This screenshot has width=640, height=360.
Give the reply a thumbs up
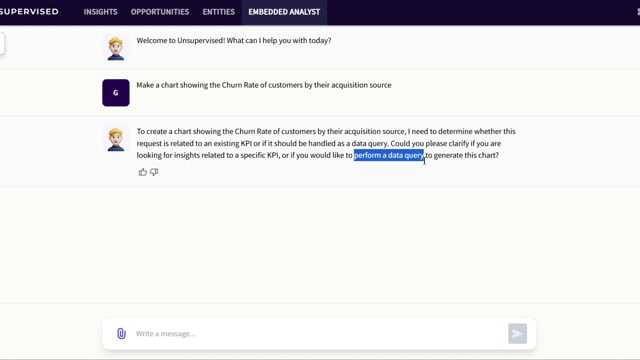pyautogui.click(x=142, y=172)
